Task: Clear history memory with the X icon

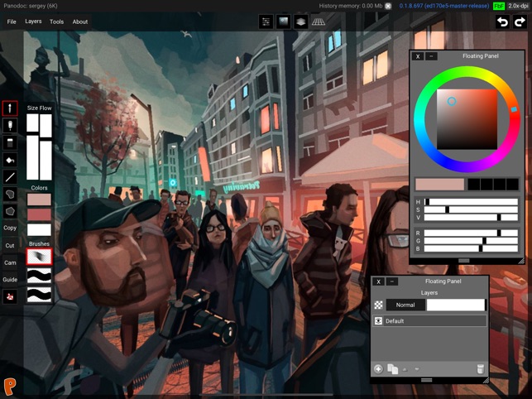Action: tap(388, 6)
